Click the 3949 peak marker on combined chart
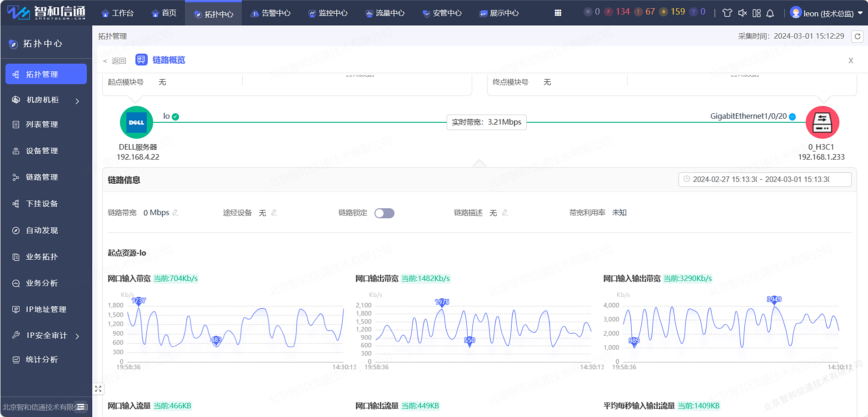 (774, 300)
